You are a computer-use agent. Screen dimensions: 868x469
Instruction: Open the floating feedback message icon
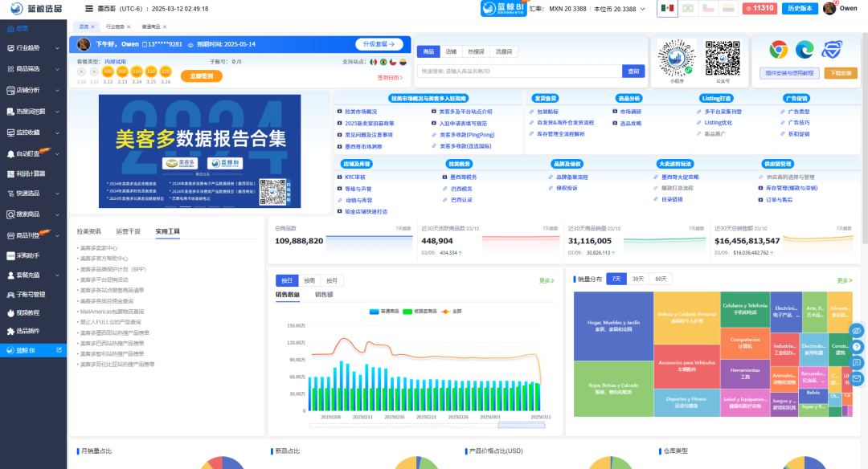(x=857, y=363)
